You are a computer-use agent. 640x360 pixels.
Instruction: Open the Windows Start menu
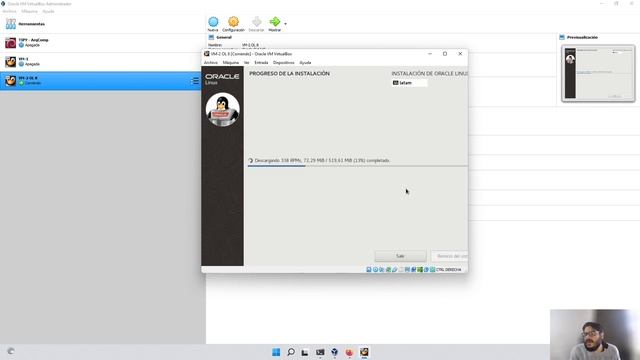[x=276, y=352]
